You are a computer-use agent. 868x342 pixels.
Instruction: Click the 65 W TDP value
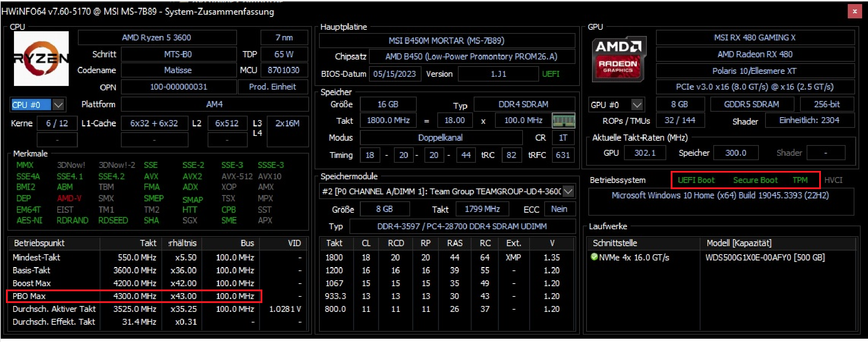coord(284,54)
